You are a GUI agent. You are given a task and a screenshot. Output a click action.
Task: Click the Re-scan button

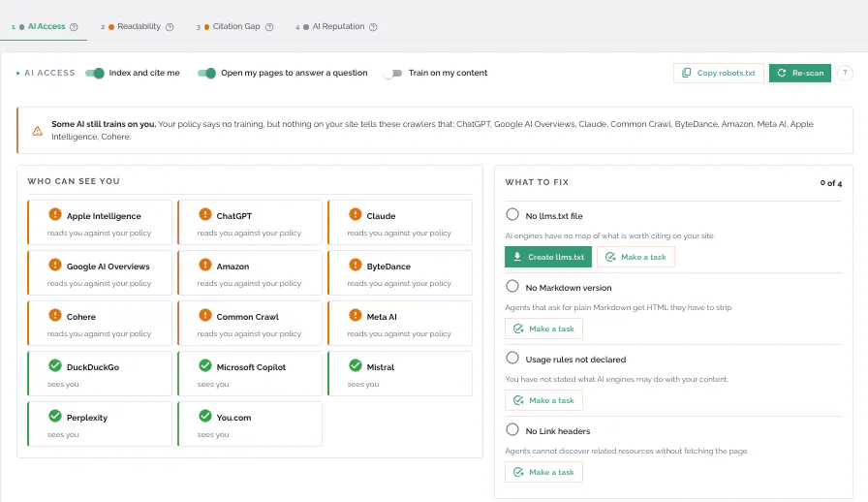click(800, 73)
